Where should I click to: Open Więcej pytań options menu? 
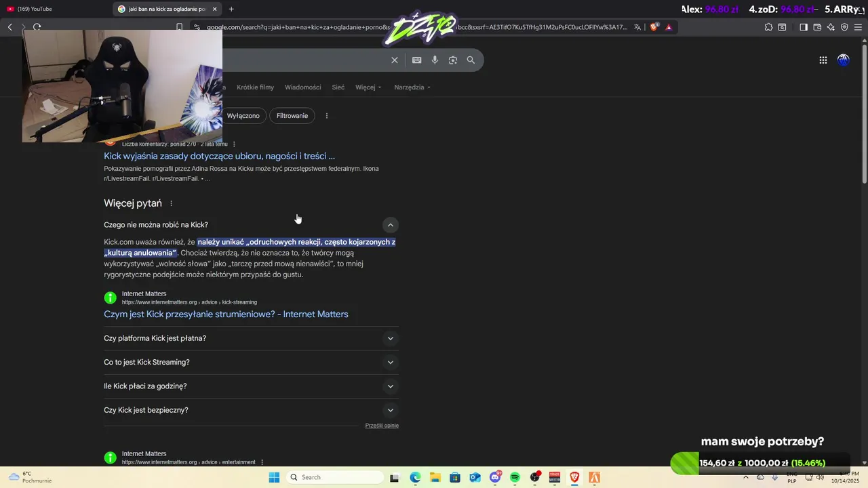(x=171, y=203)
